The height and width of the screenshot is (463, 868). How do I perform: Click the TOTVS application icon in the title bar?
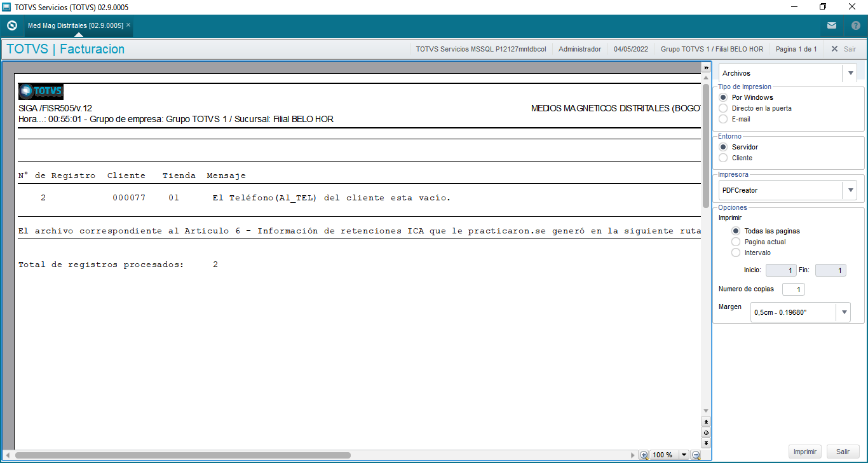8,7
